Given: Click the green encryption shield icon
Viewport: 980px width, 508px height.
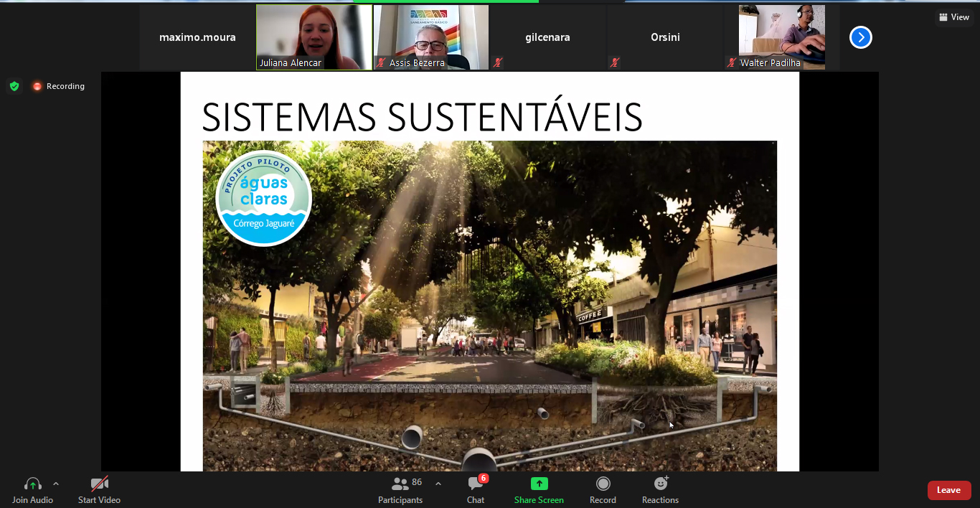Looking at the screenshot, I should [14, 86].
